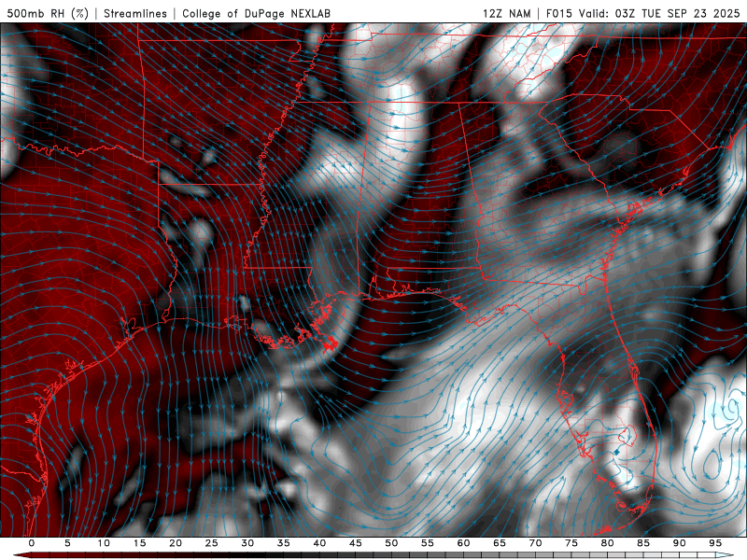
Task: Click the "F015" forecast hour text
Action: tap(558, 13)
